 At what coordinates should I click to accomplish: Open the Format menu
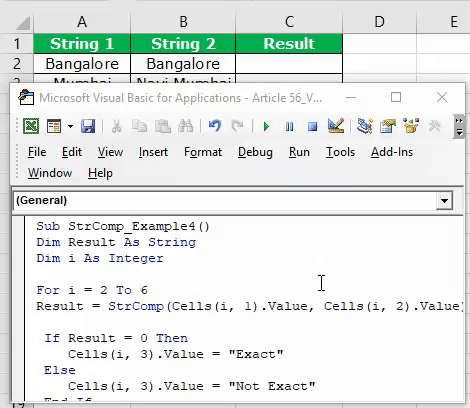203,152
